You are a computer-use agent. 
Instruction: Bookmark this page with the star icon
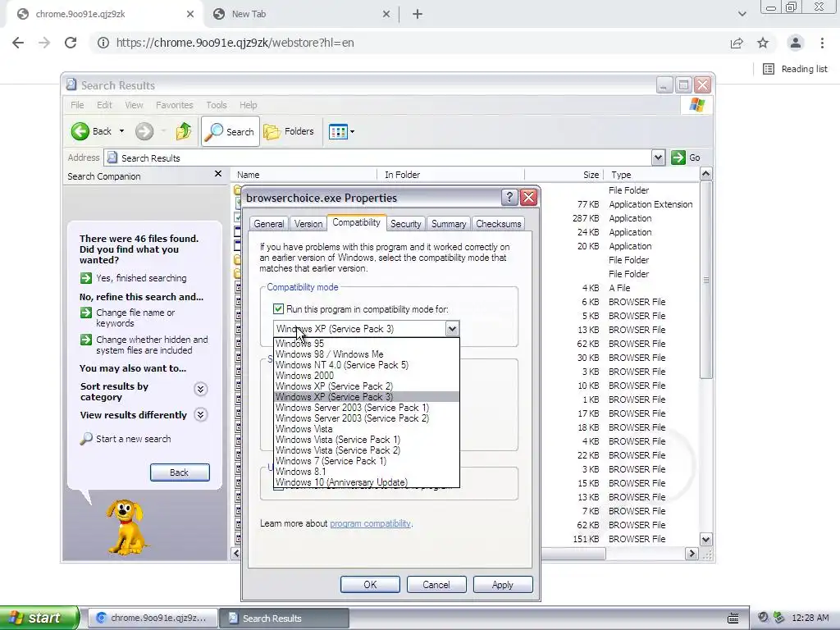click(x=763, y=43)
